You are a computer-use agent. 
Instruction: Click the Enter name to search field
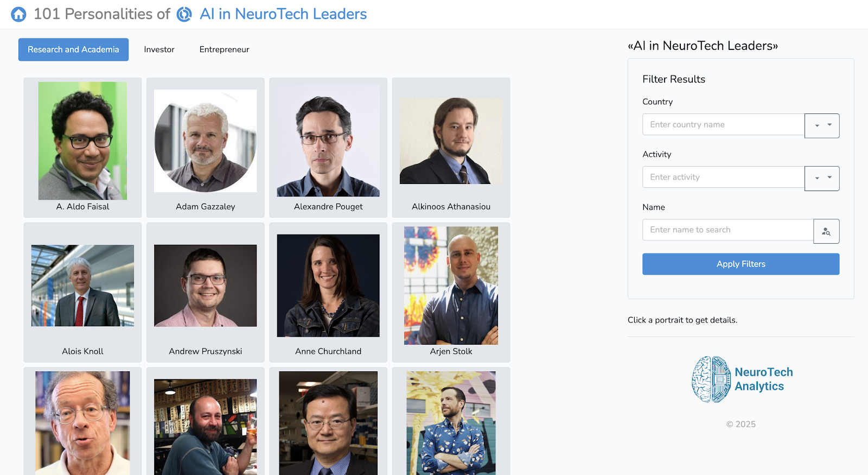[x=727, y=230]
